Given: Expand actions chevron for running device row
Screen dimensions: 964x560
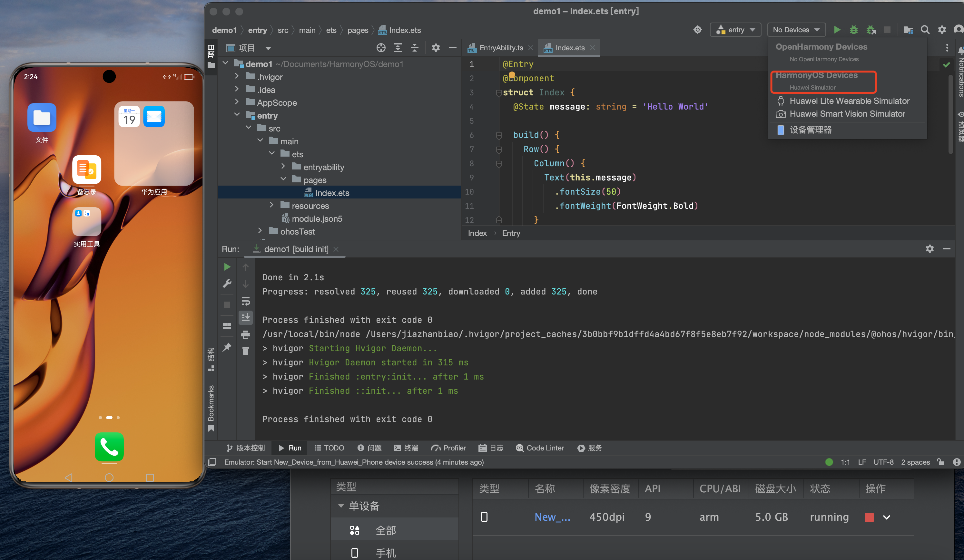Looking at the screenshot, I should [x=886, y=517].
